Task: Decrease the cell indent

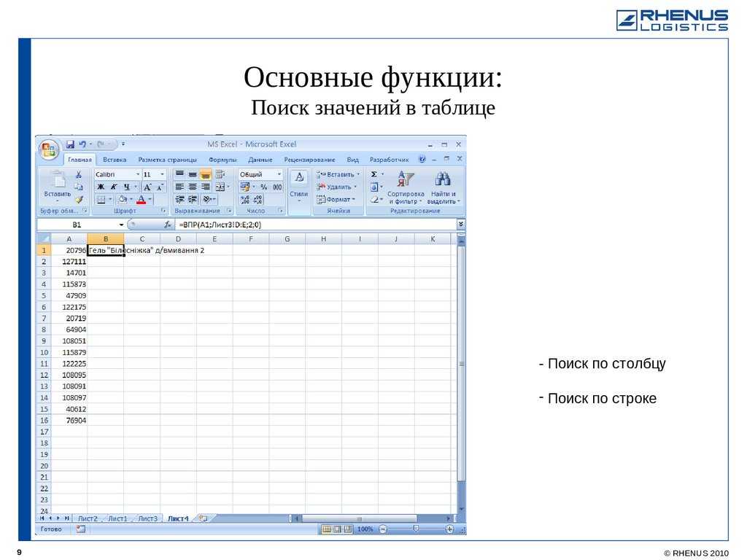Action: point(179,200)
